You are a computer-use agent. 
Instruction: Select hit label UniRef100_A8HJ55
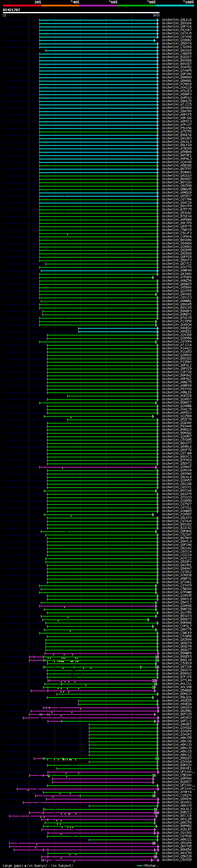pyautogui.click(x=177, y=738)
